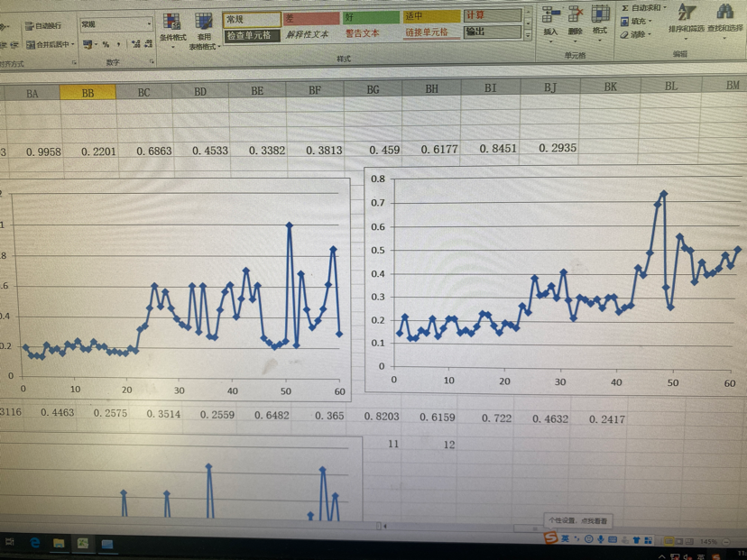Screen dimensions: 747x560
Task: Toggle Wrap Text (自动换行)
Action: point(43,26)
